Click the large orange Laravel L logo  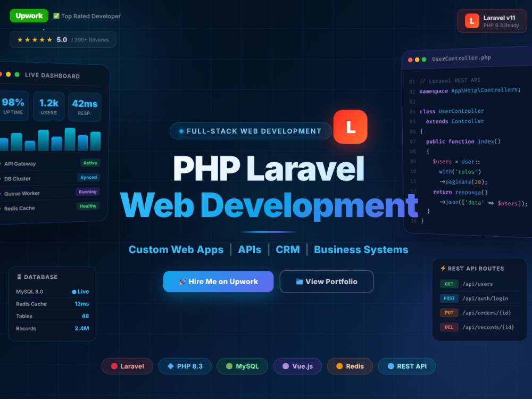pyautogui.click(x=350, y=127)
